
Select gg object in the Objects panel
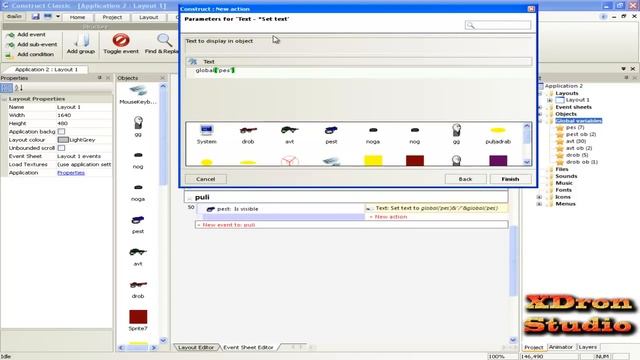(x=138, y=126)
